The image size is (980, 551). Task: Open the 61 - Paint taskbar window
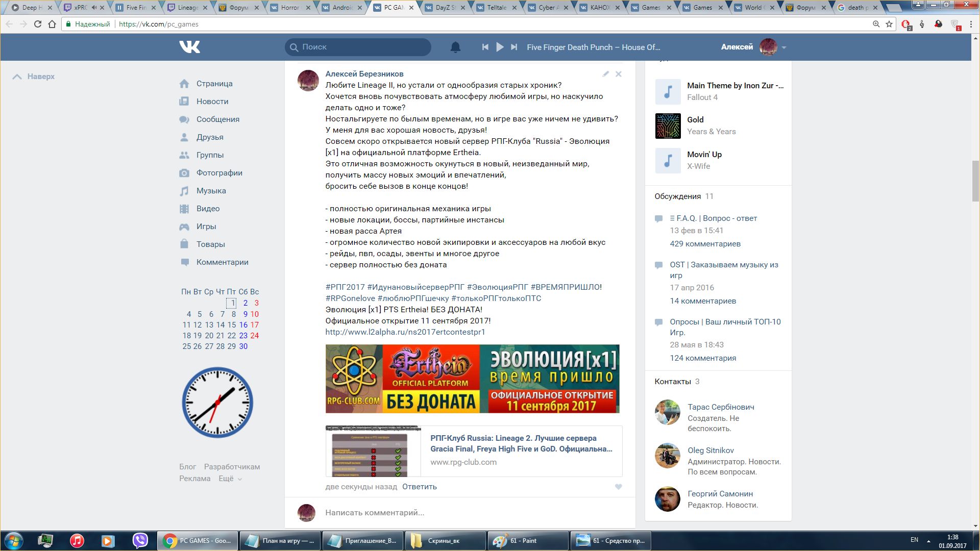point(529,541)
